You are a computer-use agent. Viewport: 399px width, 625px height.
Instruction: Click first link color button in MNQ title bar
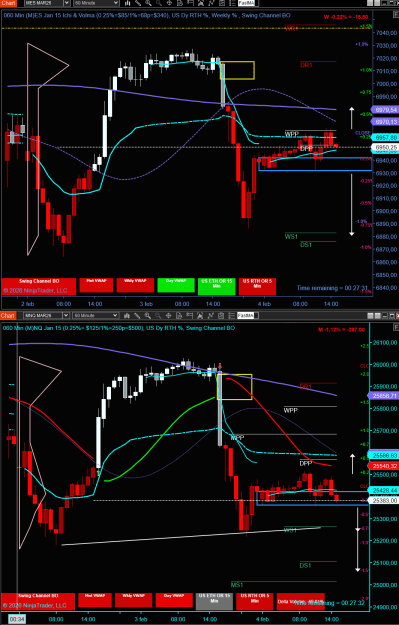(x=370, y=316)
